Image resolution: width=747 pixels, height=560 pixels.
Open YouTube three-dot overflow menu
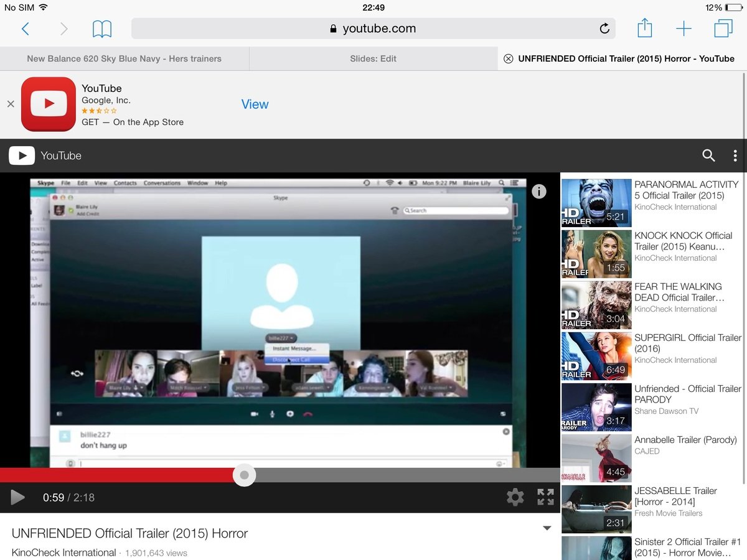click(x=735, y=156)
